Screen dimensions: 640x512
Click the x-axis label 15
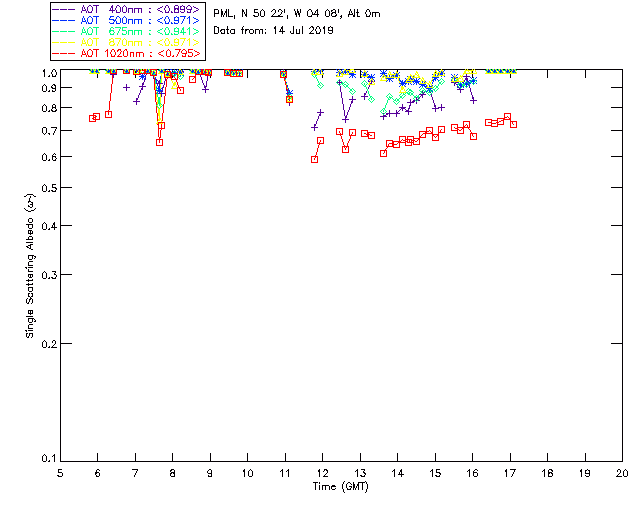(x=435, y=473)
